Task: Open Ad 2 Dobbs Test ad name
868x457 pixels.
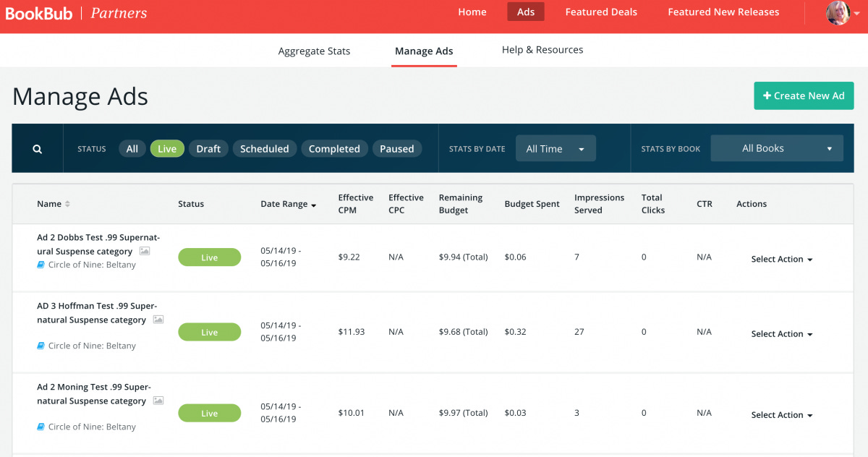Action: [98, 244]
